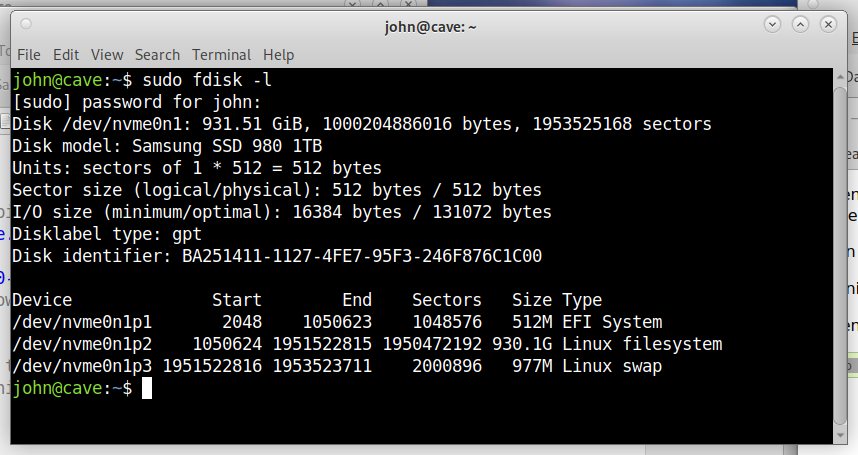
Task: Click the value 1000204886016 bytes
Action: 421,124
